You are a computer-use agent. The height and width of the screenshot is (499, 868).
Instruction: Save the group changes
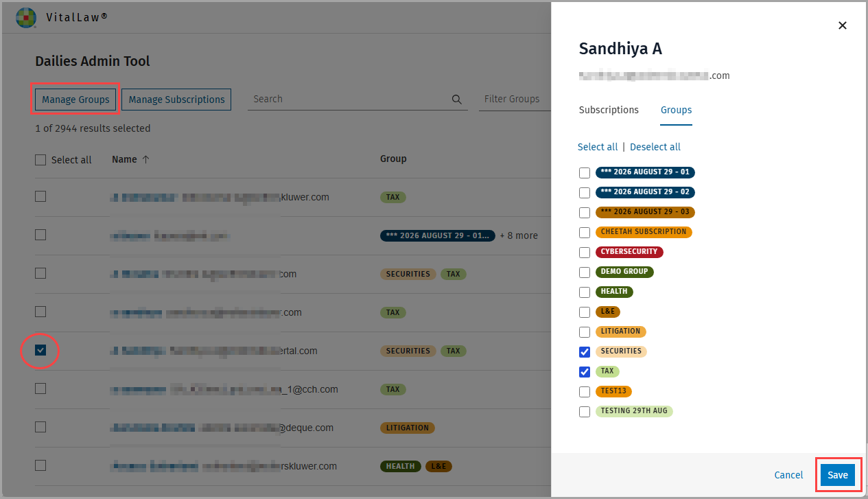click(838, 475)
